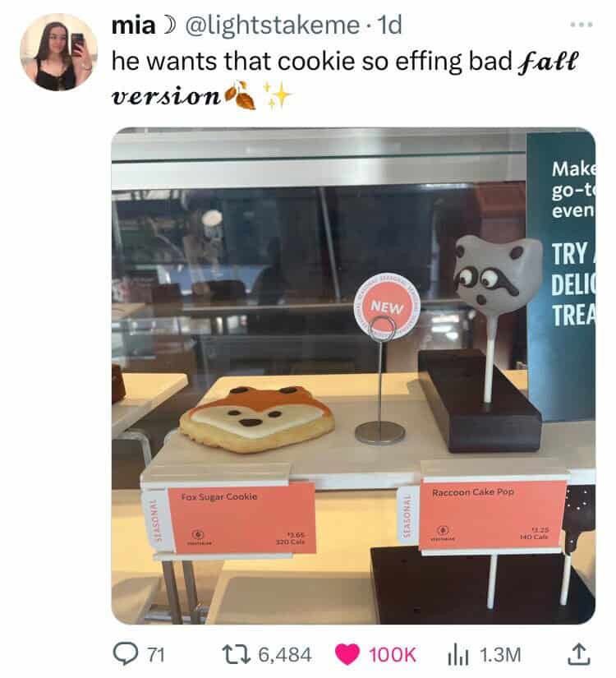This screenshot has height=678, width=616.
Task: Click the 1d timestamp
Action: coord(389,25)
